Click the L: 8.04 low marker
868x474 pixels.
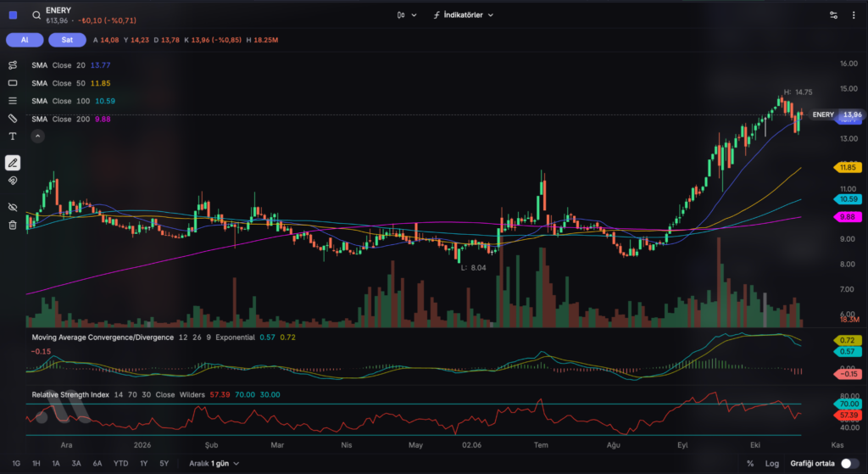click(x=473, y=267)
